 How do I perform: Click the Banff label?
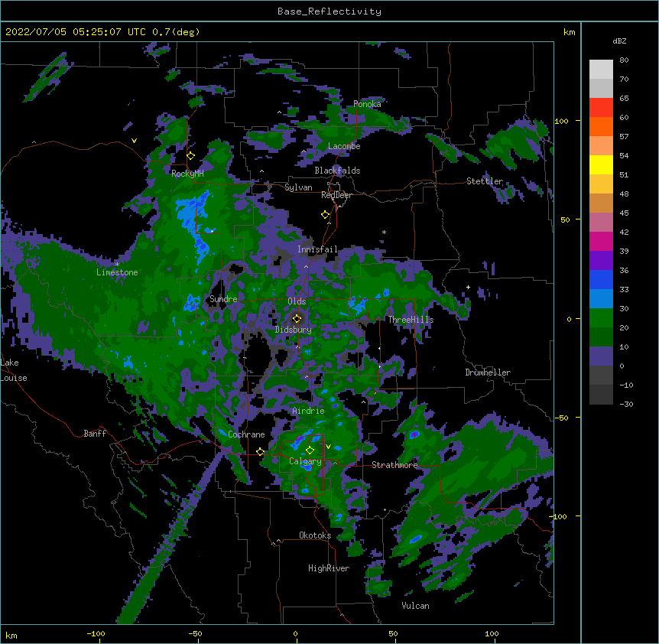pyautogui.click(x=95, y=434)
